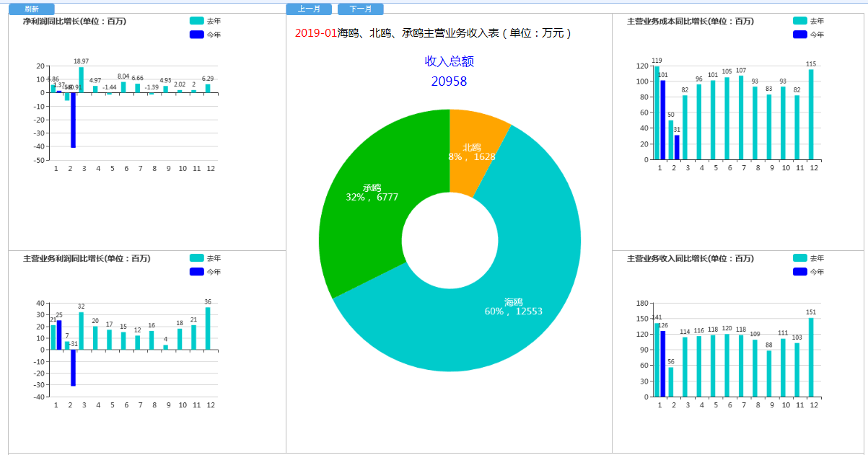Click month 12 bar labeled 115

[811, 115]
